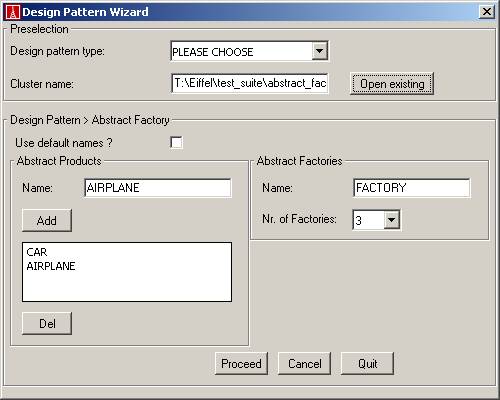
Task: Click the Cancel button
Action: pos(304,363)
